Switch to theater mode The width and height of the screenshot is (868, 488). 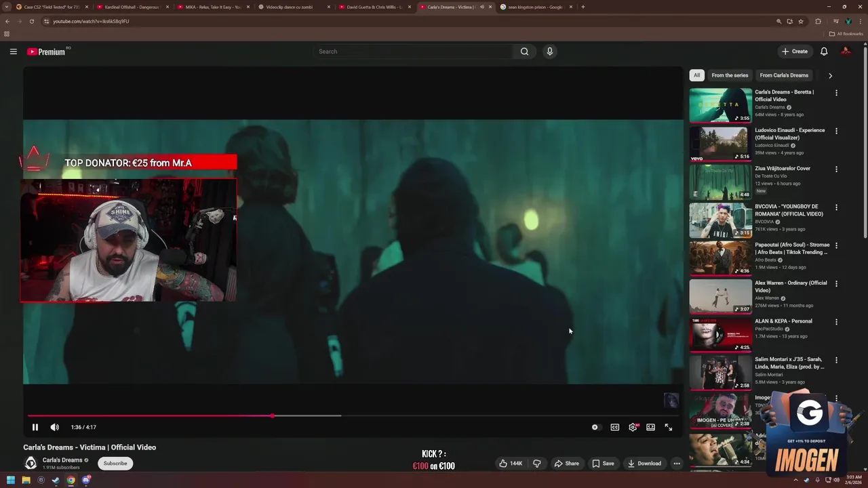point(650,427)
